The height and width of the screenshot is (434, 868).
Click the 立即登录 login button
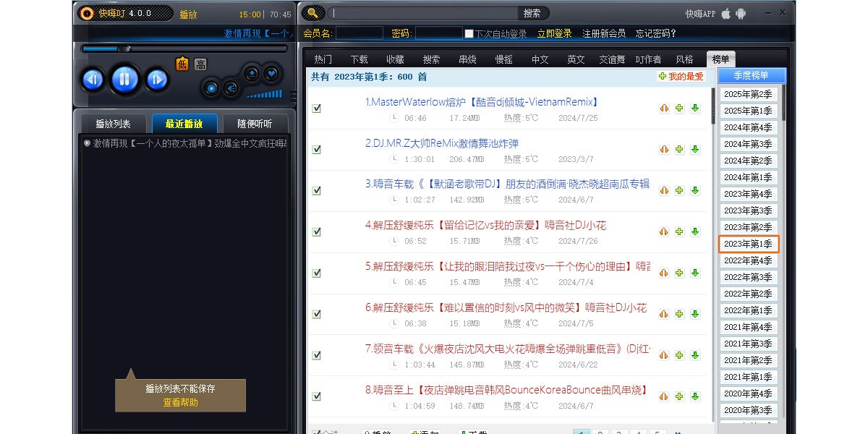click(x=553, y=33)
